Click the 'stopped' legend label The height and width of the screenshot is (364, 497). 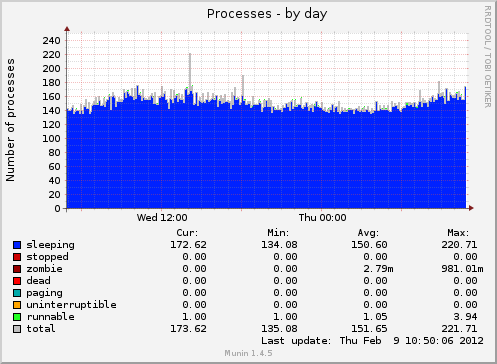click(47, 257)
